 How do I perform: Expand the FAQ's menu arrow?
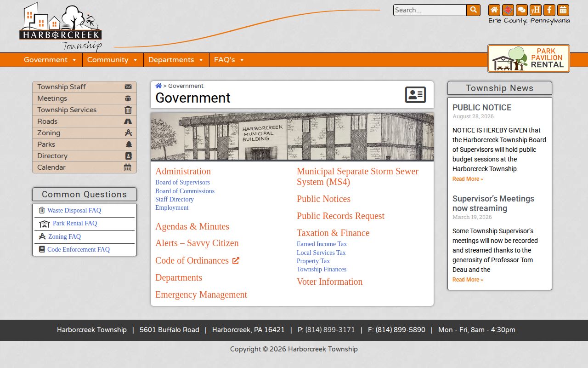tap(242, 60)
